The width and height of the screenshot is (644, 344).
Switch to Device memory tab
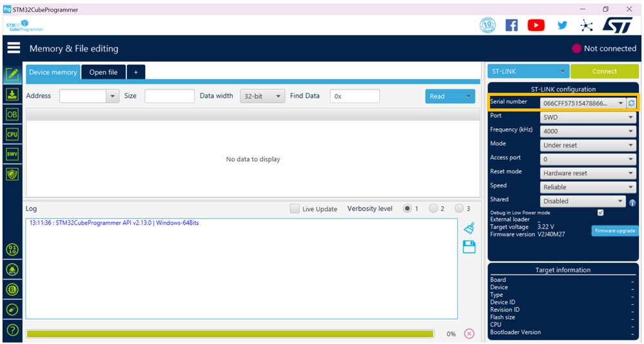click(x=53, y=72)
